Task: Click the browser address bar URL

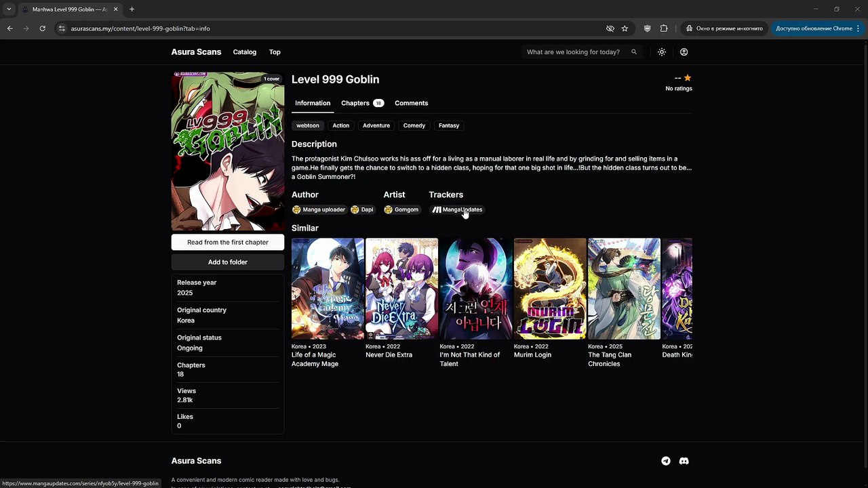Action: (x=140, y=28)
